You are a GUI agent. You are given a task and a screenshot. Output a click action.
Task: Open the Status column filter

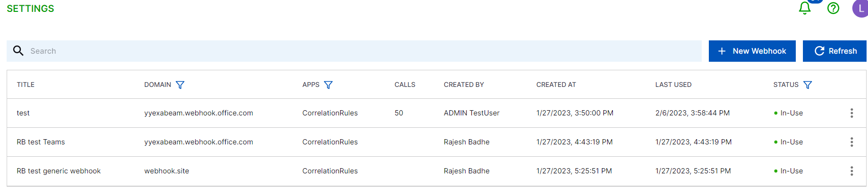pyautogui.click(x=808, y=85)
